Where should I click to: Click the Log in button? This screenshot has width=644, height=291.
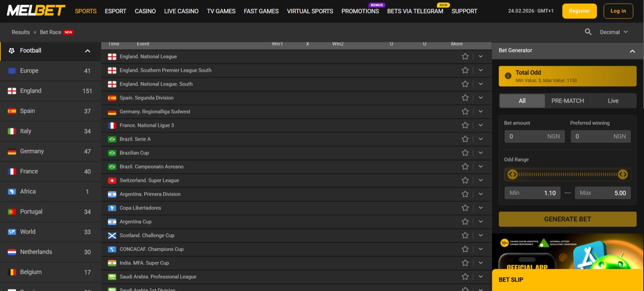pyautogui.click(x=618, y=11)
